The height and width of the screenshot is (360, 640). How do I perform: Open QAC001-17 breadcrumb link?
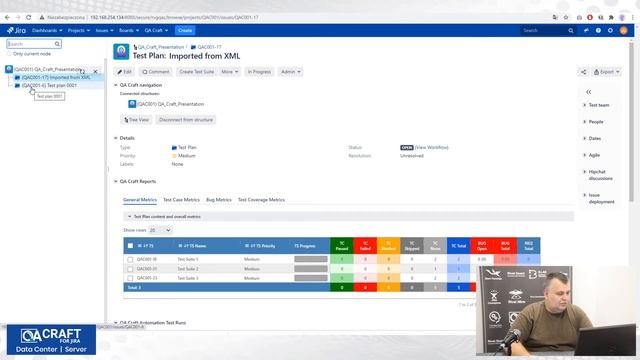click(x=209, y=47)
